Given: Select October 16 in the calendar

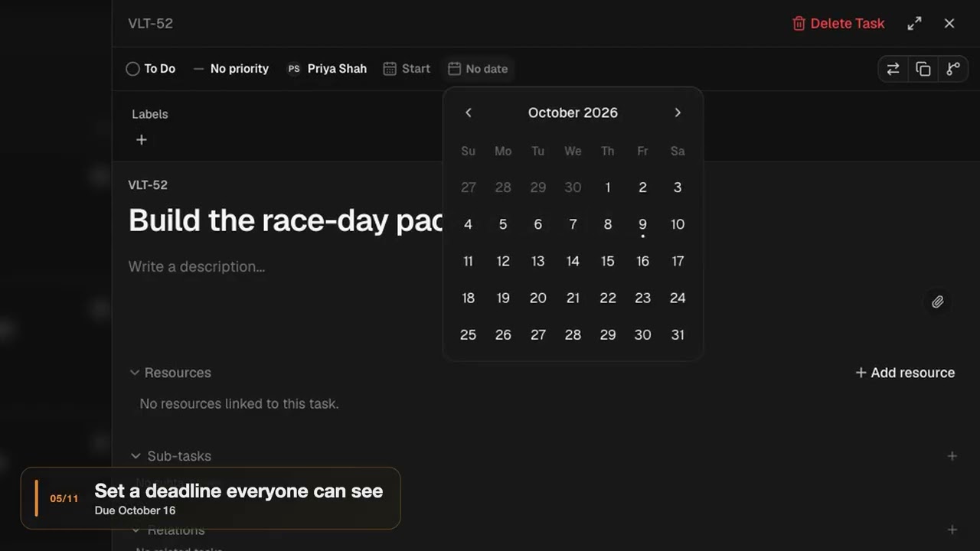Looking at the screenshot, I should [642, 261].
